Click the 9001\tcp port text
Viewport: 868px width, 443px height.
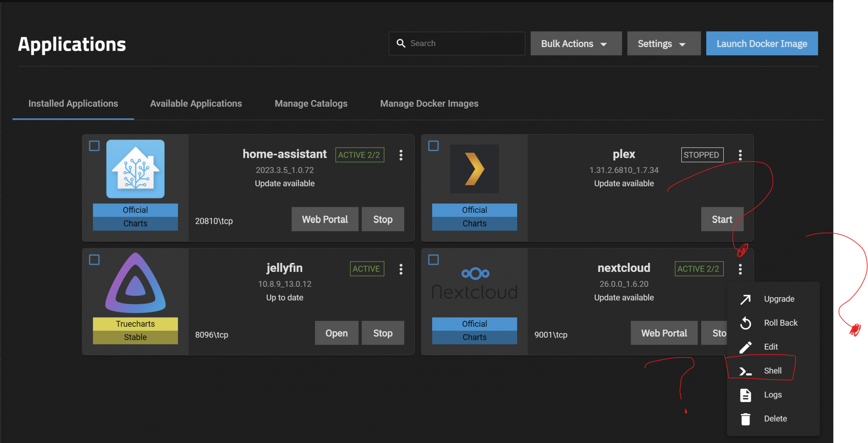click(x=551, y=335)
